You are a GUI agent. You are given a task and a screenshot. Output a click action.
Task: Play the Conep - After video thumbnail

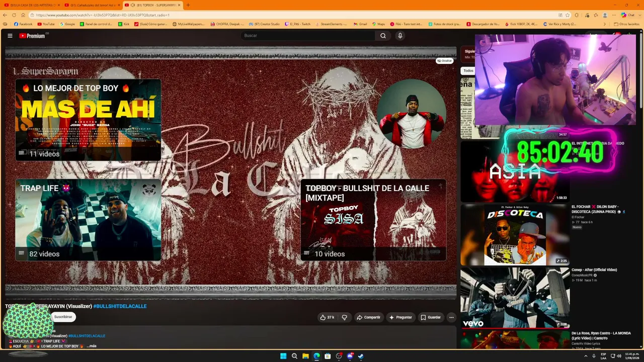click(x=515, y=298)
